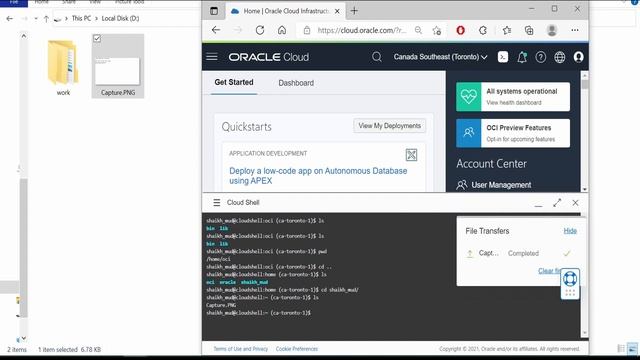This screenshot has height=360, width=640.
Task: Open the browser profile avatar
Action: [x=552, y=30]
